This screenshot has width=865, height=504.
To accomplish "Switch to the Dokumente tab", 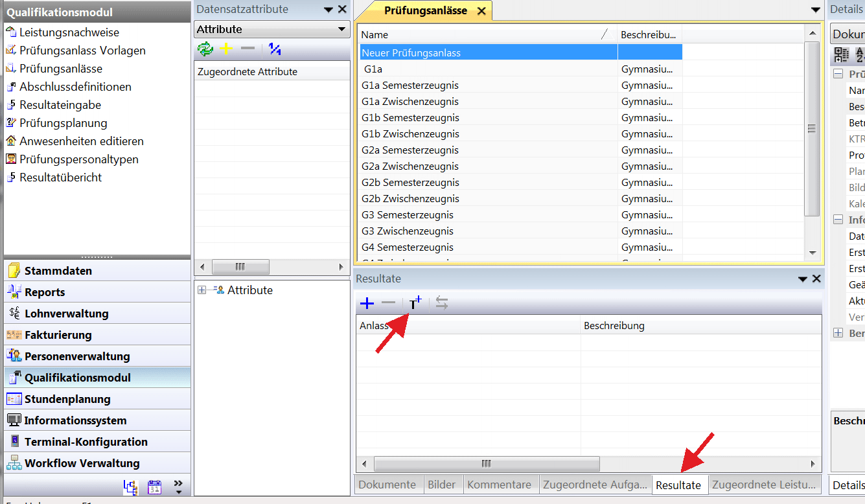I will (387, 485).
